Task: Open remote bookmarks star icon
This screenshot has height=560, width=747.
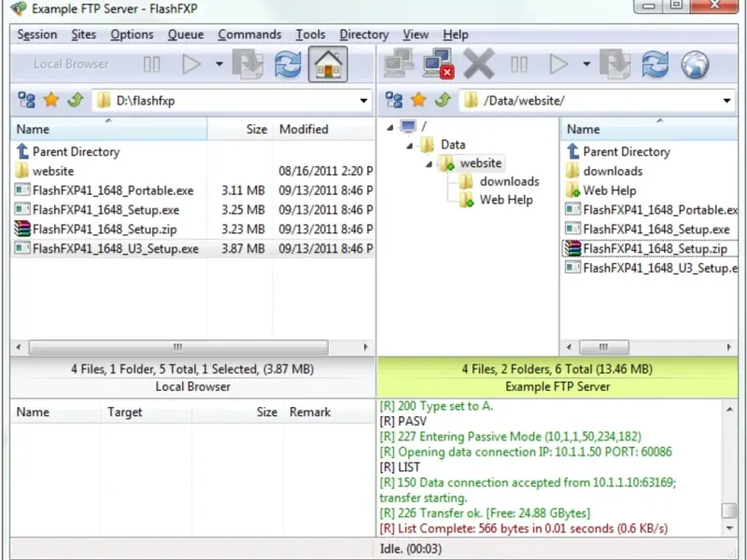Action: pos(418,100)
